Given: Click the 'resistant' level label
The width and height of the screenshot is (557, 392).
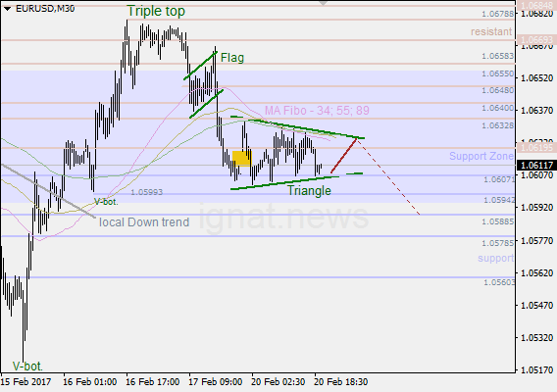Looking at the screenshot, I should pos(491,31).
